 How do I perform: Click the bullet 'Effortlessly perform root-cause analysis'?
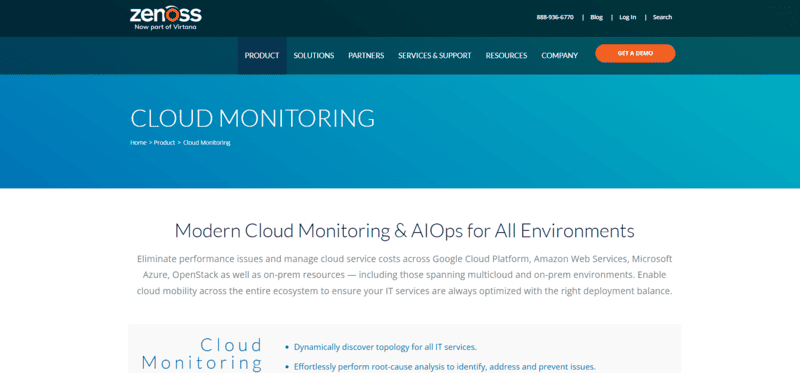point(444,367)
